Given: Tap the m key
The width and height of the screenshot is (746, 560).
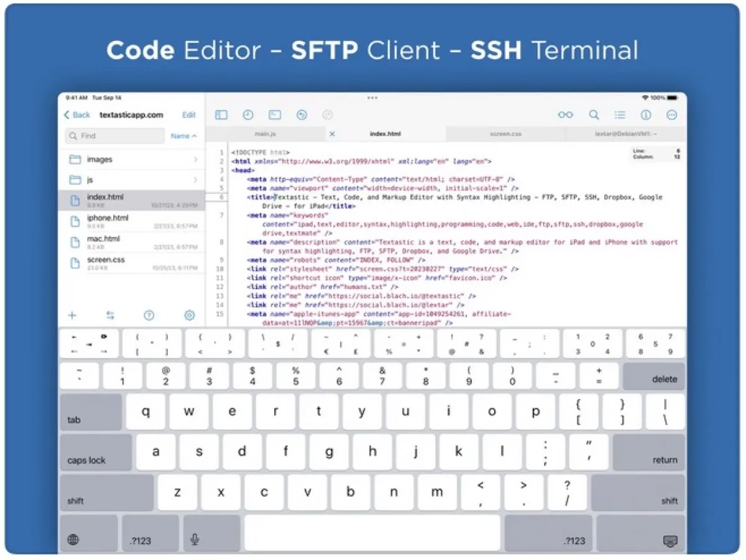Looking at the screenshot, I should 437,493.
